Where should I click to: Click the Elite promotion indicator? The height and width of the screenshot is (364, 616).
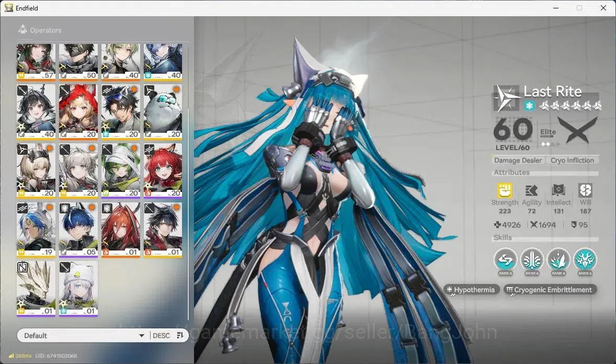(548, 132)
